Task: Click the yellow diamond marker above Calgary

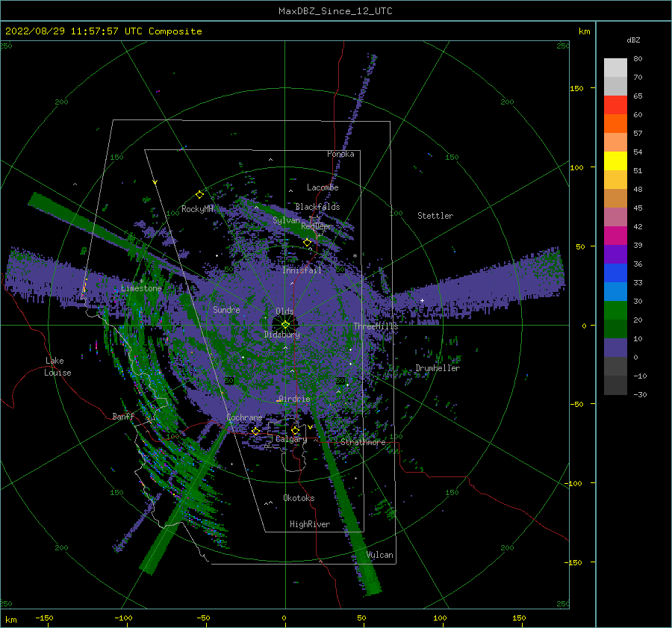Action: click(295, 430)
